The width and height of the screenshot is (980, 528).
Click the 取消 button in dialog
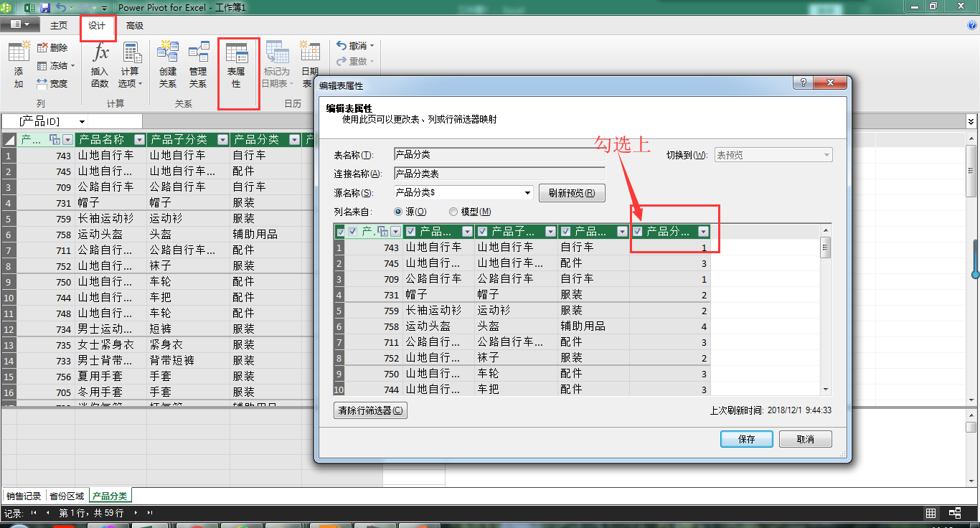(x=806, y=439)
